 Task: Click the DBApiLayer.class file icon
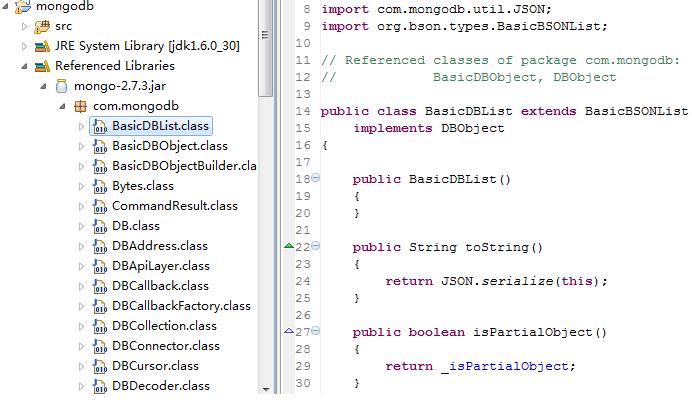[x=100, y=266]
